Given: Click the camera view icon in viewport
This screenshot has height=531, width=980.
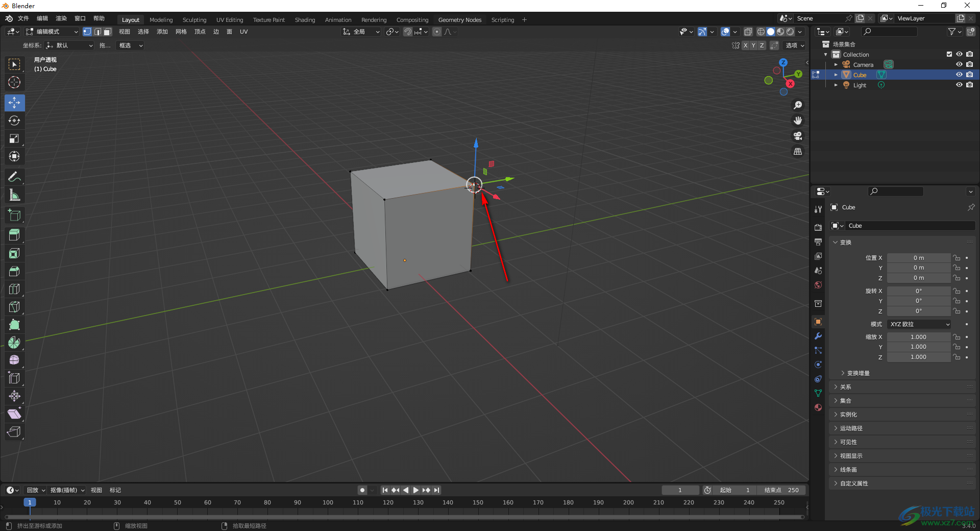Looking at the screenshot, I should [798, 136].
